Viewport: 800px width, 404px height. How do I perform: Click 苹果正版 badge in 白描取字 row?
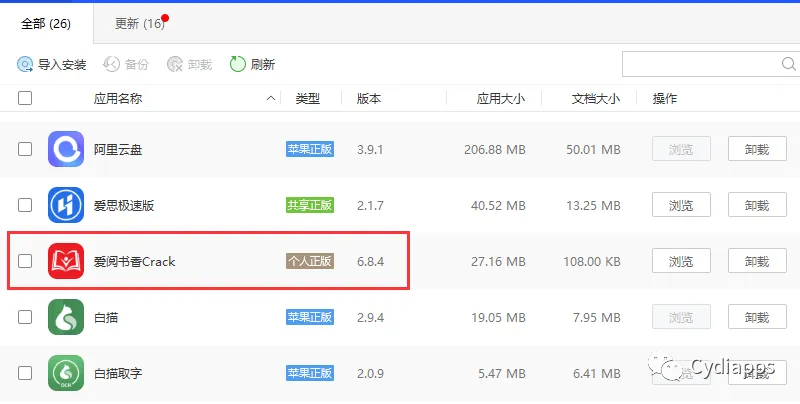click(x=310, y=373)
